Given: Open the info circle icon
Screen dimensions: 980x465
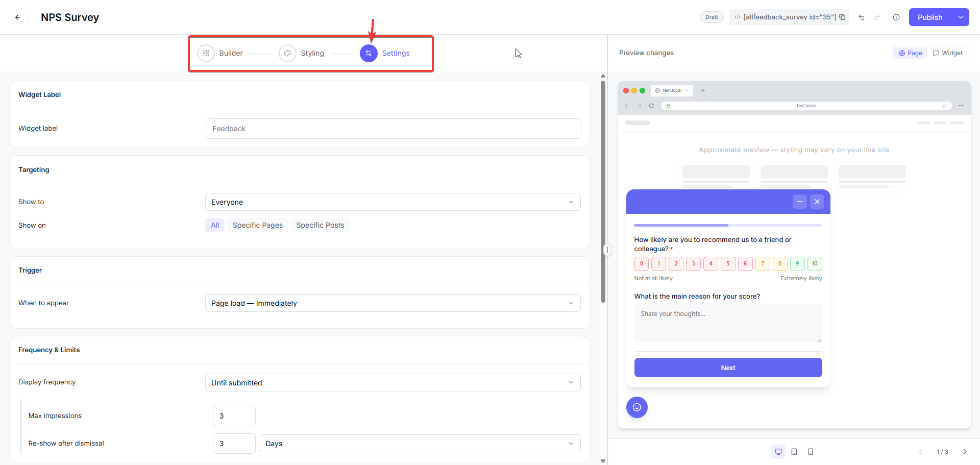Looking at the screenshot, I should 896,17.
